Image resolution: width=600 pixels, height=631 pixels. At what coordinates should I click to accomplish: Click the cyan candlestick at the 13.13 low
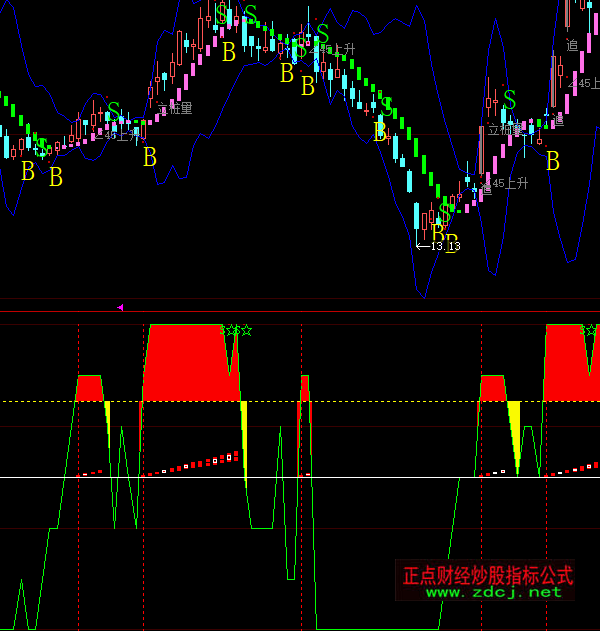pos(417,220)
